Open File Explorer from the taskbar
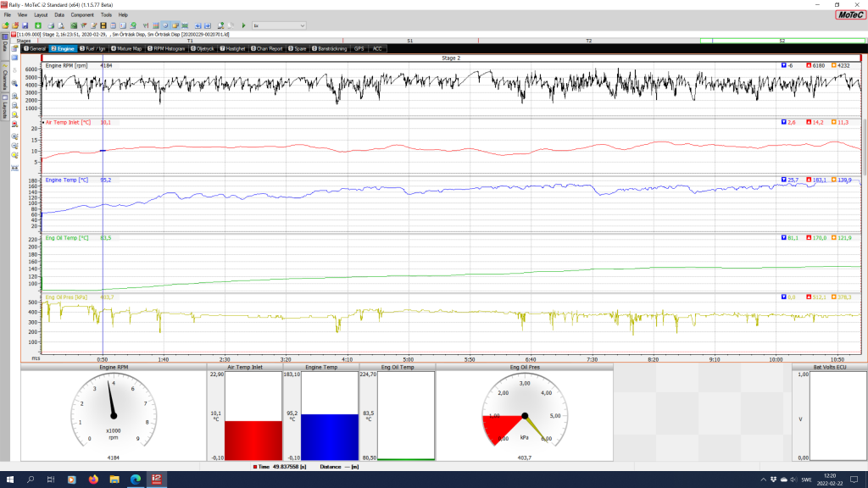 114,480
